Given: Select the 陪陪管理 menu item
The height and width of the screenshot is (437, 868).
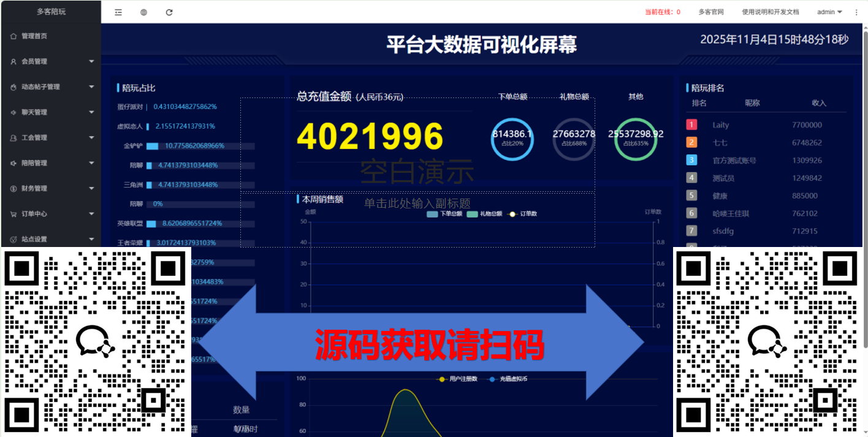Looking at the screenshot, I should pyautogui.click(x=34, y=163).
